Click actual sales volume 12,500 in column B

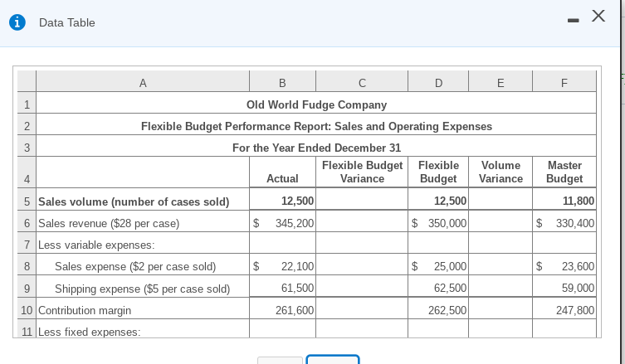(x=297, y=201)
